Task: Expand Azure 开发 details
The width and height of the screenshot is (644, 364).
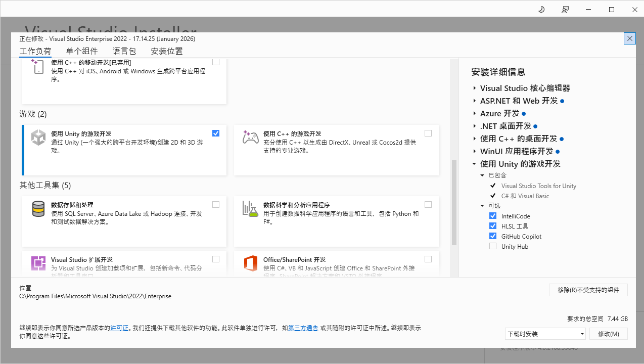Action: 475,113
